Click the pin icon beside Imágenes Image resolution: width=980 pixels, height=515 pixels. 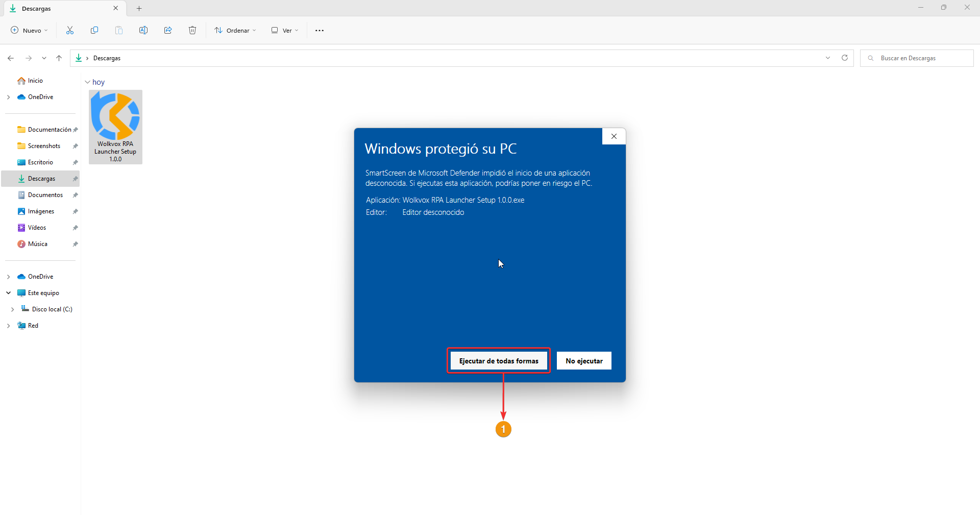click(76, 211)
